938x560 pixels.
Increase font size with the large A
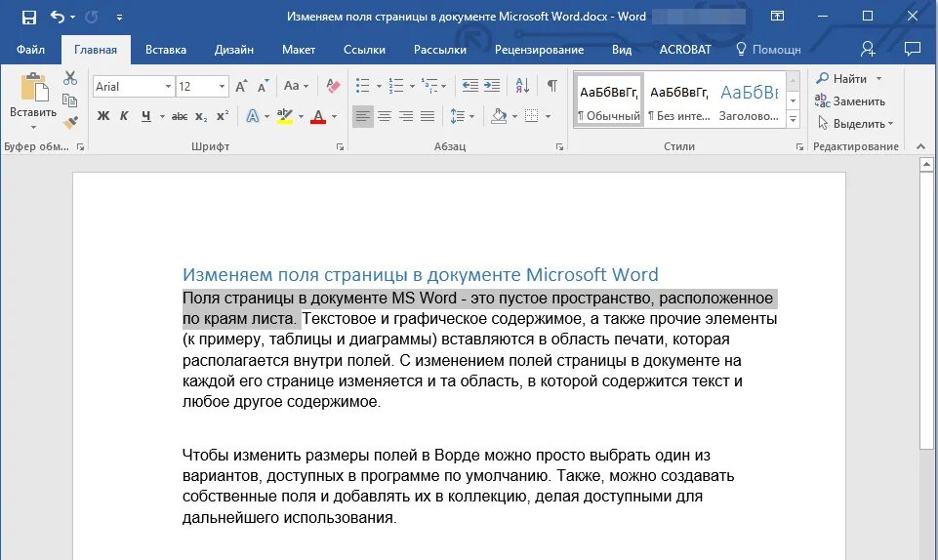241,87
